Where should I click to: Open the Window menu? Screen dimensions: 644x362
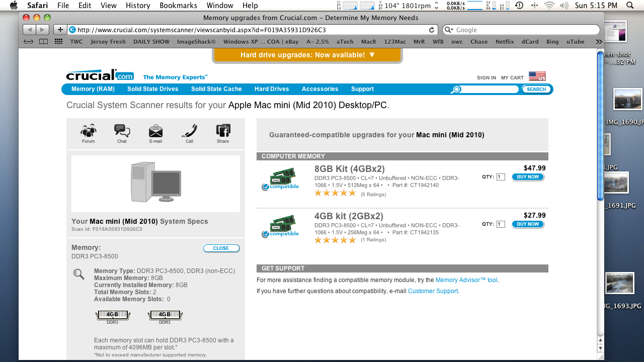pyautogui.click(x=220, y=6)
